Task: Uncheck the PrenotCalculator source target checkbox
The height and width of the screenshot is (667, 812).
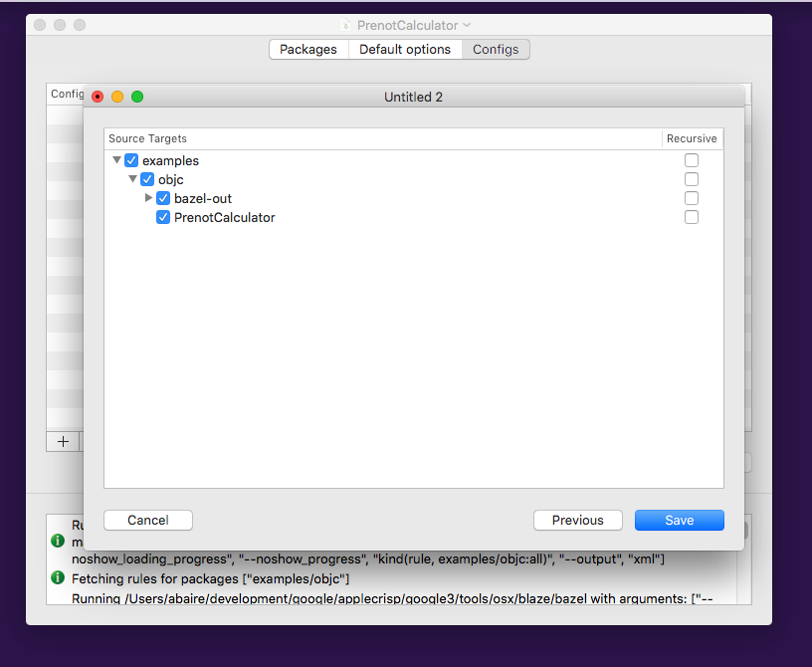Action: (163, 217)
